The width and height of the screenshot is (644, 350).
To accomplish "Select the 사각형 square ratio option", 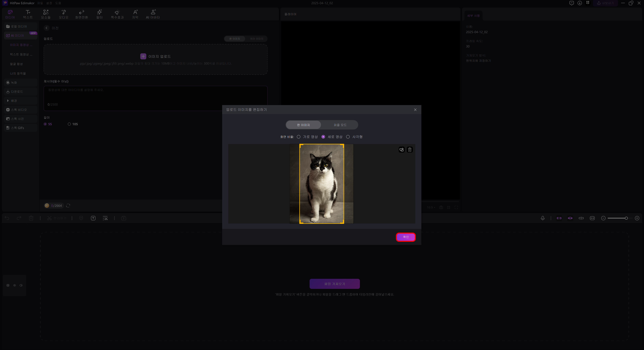I will tap(354, 137).
